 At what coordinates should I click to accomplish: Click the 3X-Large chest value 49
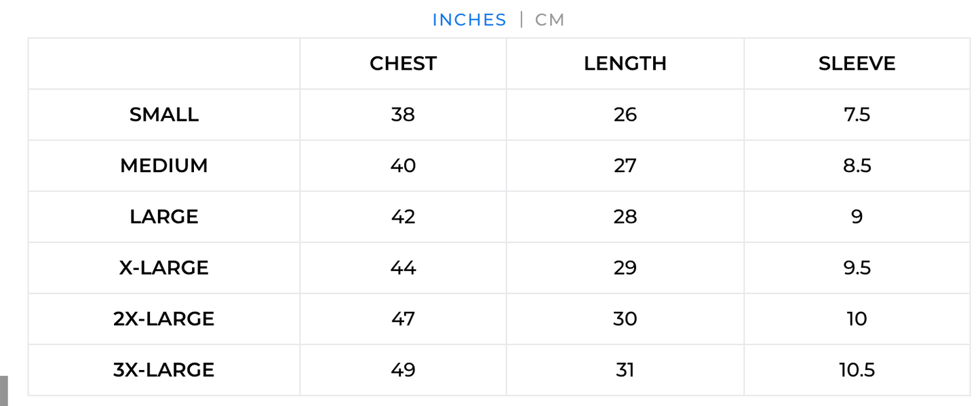403,369
